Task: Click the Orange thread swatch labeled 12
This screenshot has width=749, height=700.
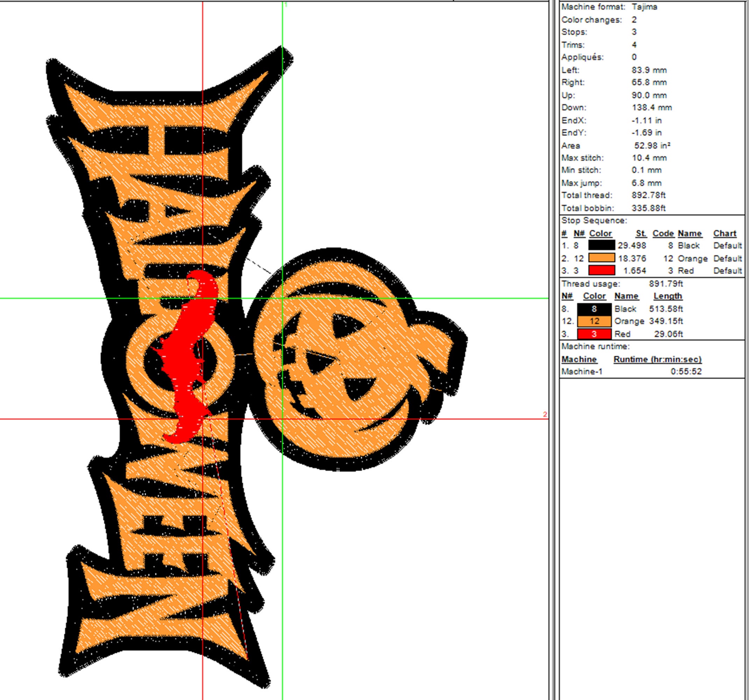Action: [594, 321]
